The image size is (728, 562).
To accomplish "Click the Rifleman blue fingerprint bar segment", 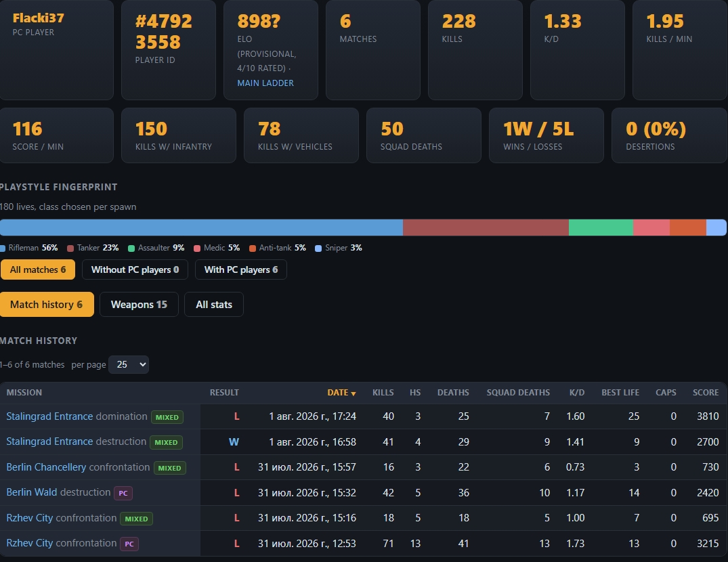I will (x=201, y=228).
